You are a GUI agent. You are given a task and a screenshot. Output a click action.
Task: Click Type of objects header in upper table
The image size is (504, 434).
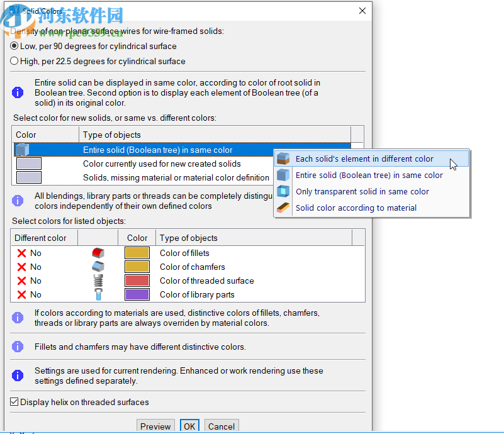[215, 135]
